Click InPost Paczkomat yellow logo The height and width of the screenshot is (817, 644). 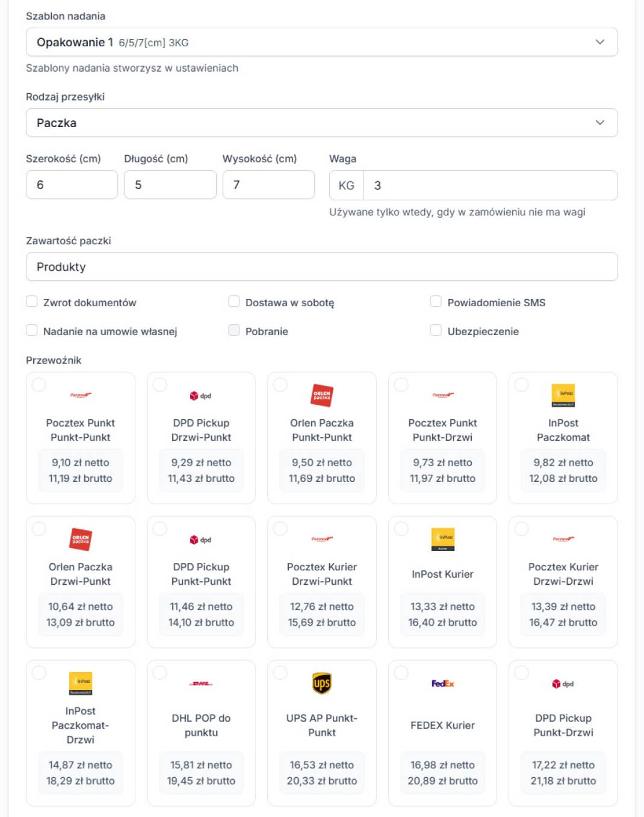click(x=563, y=395)
